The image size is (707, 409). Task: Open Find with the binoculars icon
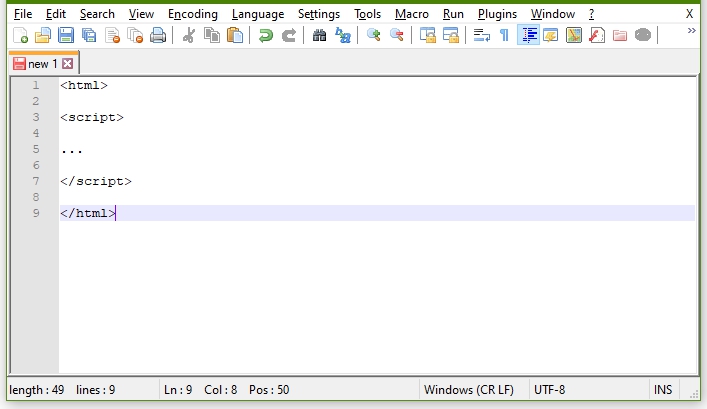click(x=319, y=35)
